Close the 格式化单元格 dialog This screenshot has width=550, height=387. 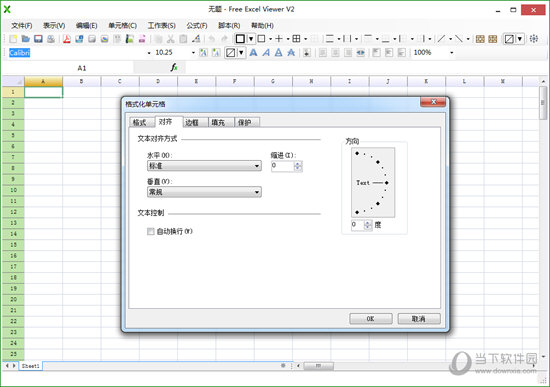[433, 102]
